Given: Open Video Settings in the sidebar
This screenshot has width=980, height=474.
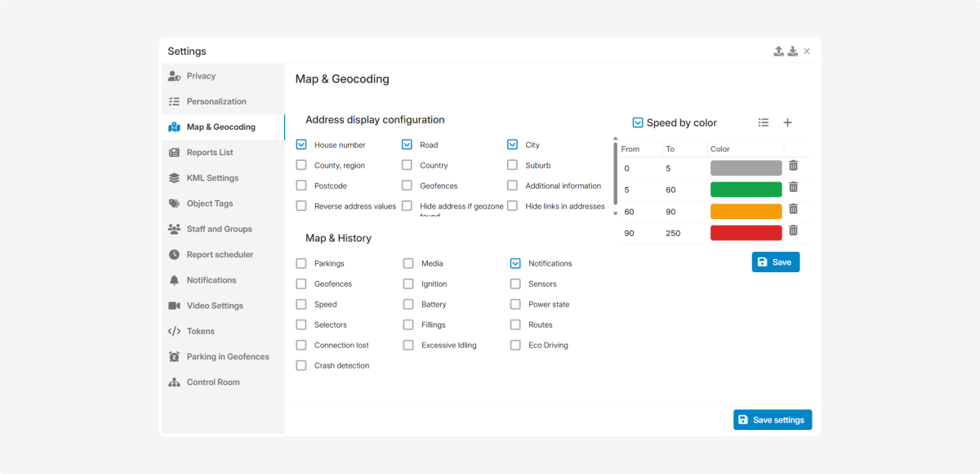Looking at the screenshot, I should 214,306.
